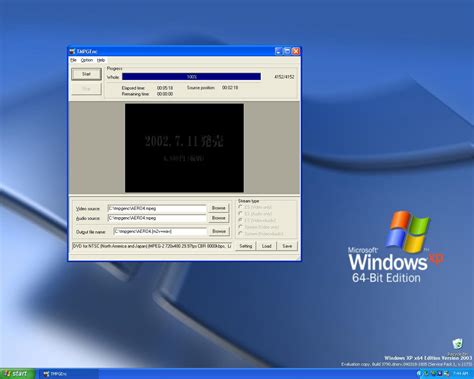Click the Whole progress bar at 100%
This screenshot has height=379, width=474.
pos(191,77)
